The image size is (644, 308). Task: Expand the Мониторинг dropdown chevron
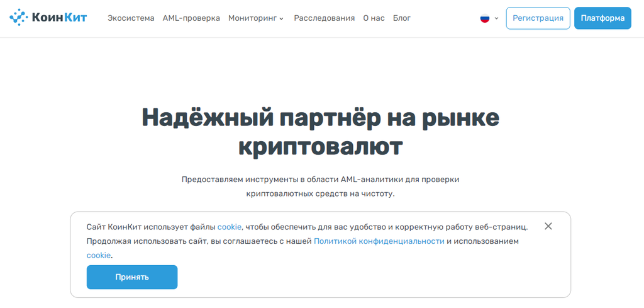281,18
